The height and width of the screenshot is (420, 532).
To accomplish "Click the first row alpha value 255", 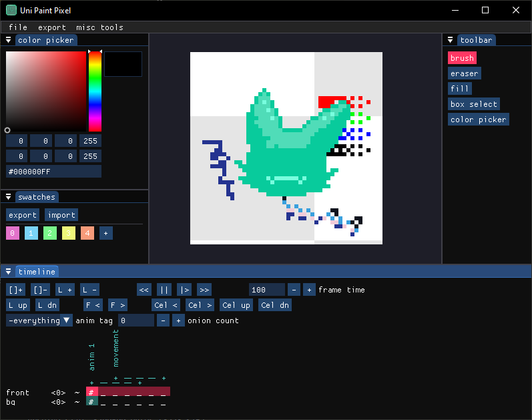I will [x=90, y=141].
